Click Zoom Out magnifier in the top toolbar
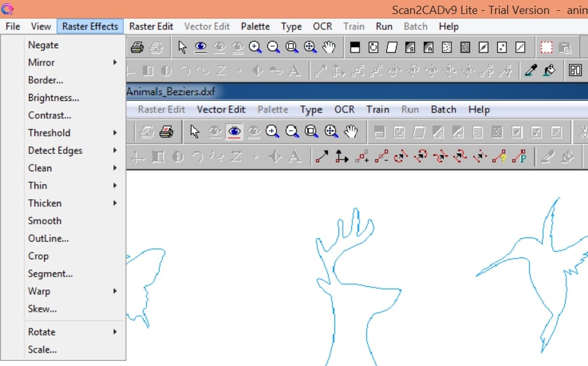Screen dimensions: 588x366 tap(273, 47)
